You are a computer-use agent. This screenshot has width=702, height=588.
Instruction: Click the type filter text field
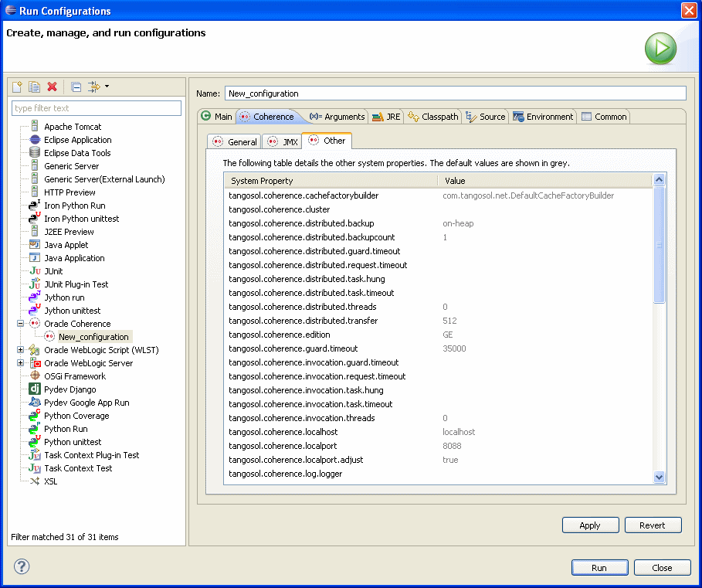click(x=97, y=108)
